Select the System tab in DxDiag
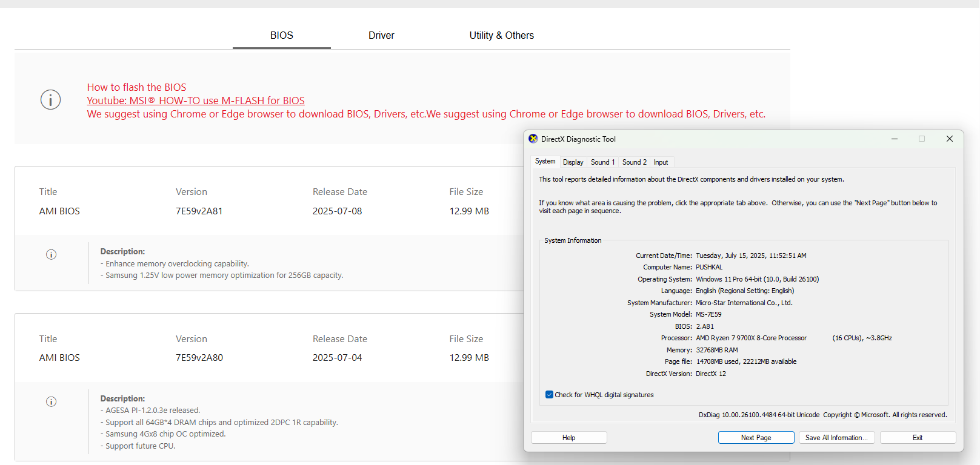The width and height of the screenshot is (980, 465). point(545,162)
